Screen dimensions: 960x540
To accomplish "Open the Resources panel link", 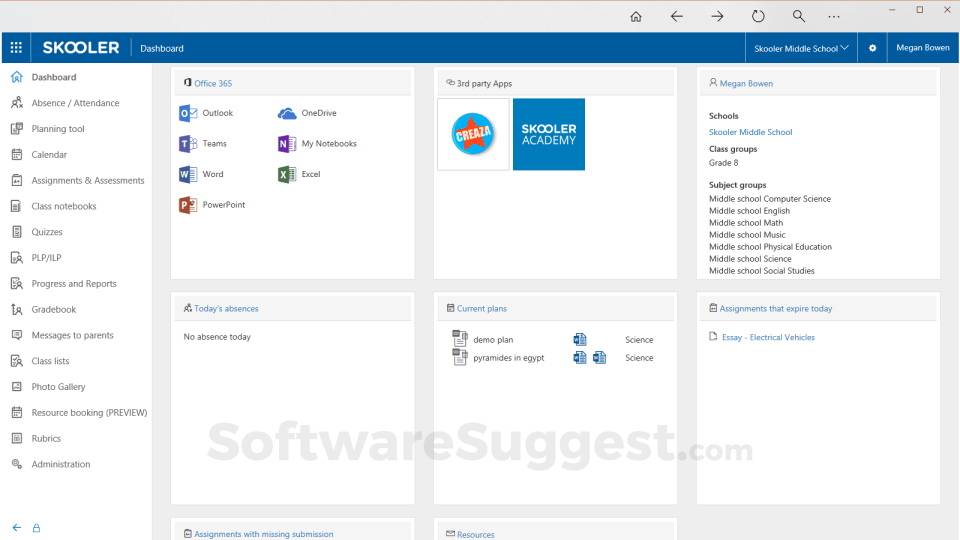I will (x=475, y=534).
